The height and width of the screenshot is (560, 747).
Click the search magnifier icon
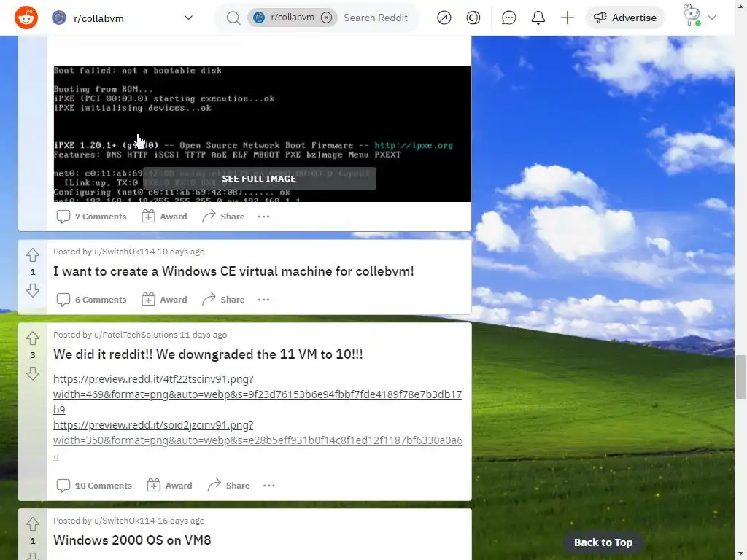pyautogui.click(x=233, y=18)
